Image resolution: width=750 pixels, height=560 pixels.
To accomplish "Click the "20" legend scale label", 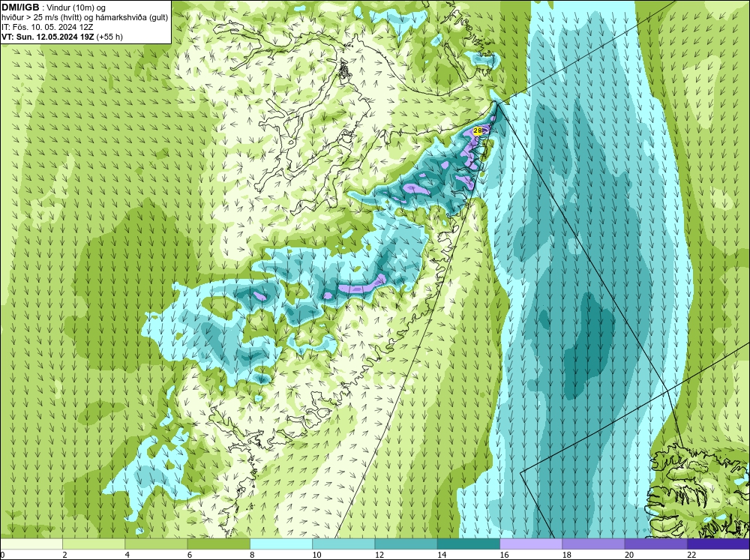I will pyautogui.click(x=629, y=555).
